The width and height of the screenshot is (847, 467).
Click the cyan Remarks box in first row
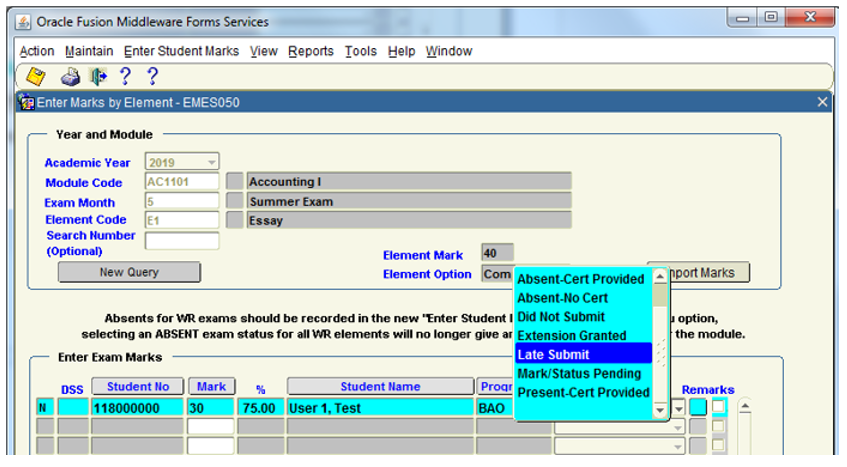(698, 407)
